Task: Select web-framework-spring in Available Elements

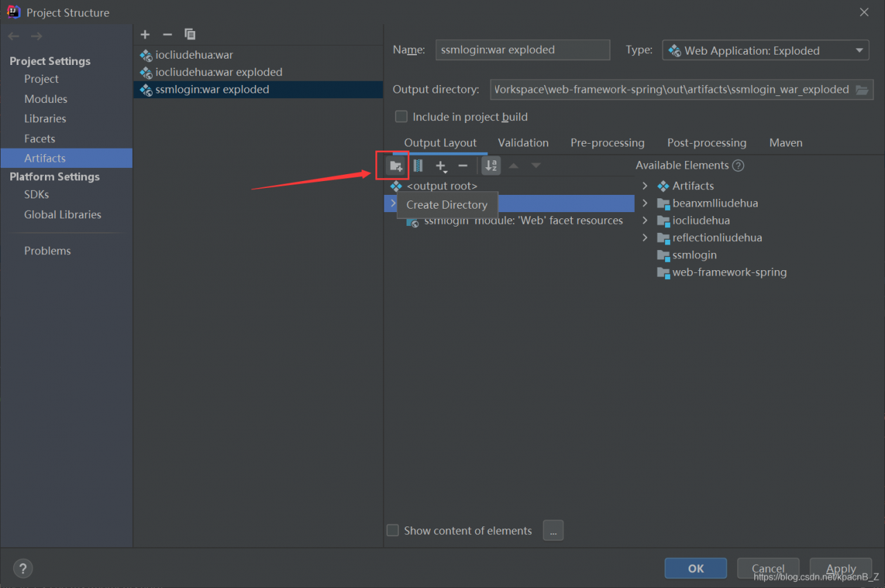Action: (x=729, y=272)
